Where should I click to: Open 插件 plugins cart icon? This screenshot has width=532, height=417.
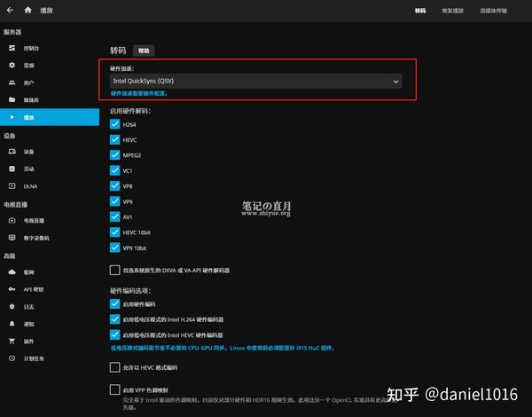coord(12,341)
